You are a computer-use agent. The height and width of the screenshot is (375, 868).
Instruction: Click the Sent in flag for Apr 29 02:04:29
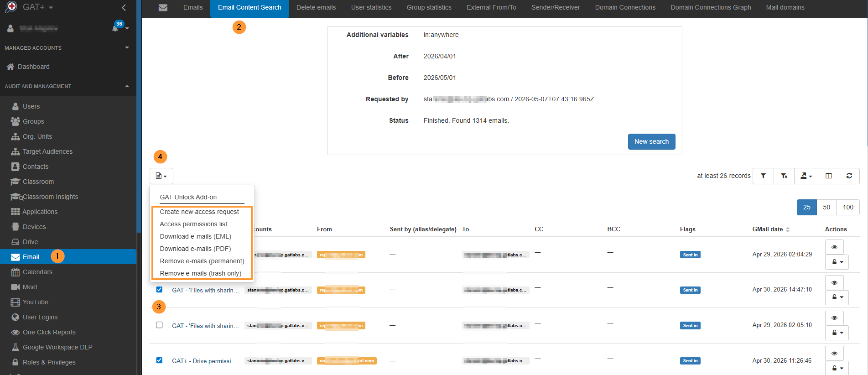(690, 255)
